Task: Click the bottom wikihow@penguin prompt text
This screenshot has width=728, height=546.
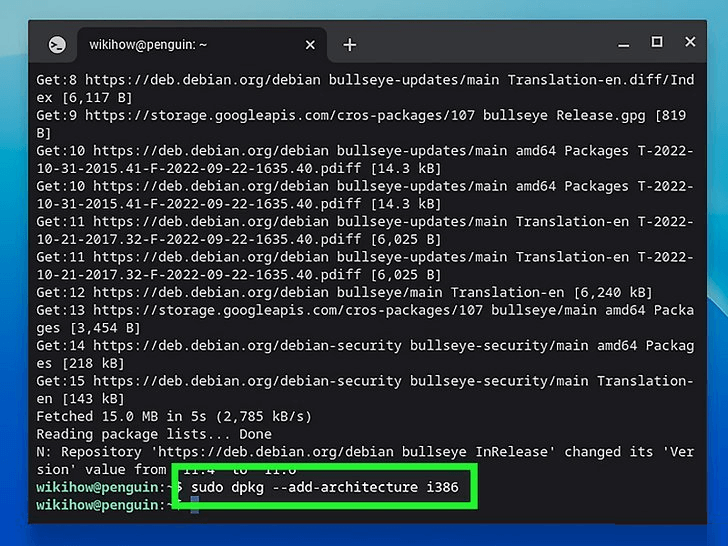Action: (x=102, y=506)
